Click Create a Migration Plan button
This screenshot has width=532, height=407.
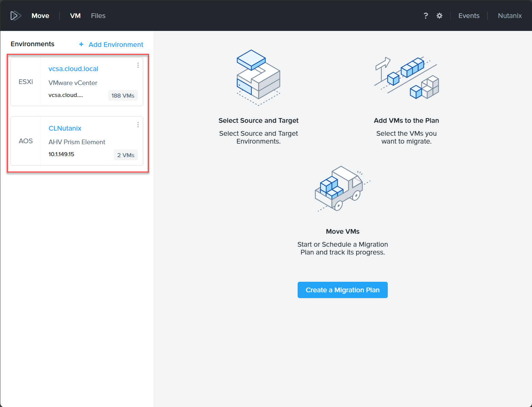(x=343, y=290)
